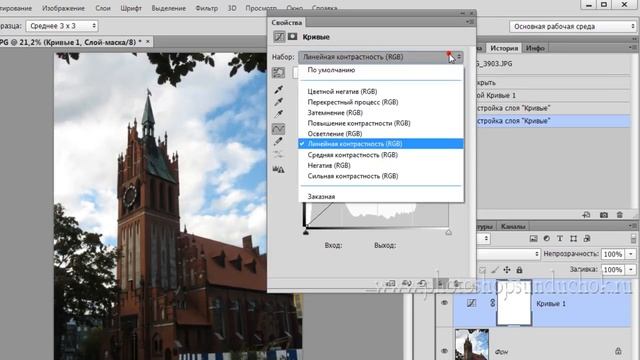Choose Средняя контрастность (RGB) preset
The height and width of the screenshot is (360, 640).
click(381, 155)
